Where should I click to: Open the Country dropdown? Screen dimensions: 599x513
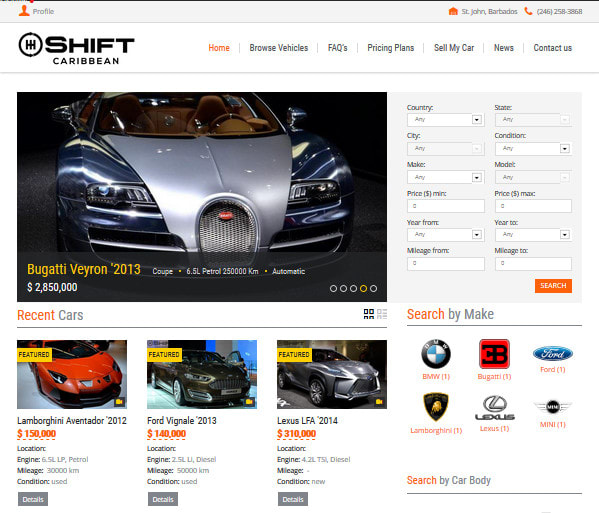(x=446, y=120)
